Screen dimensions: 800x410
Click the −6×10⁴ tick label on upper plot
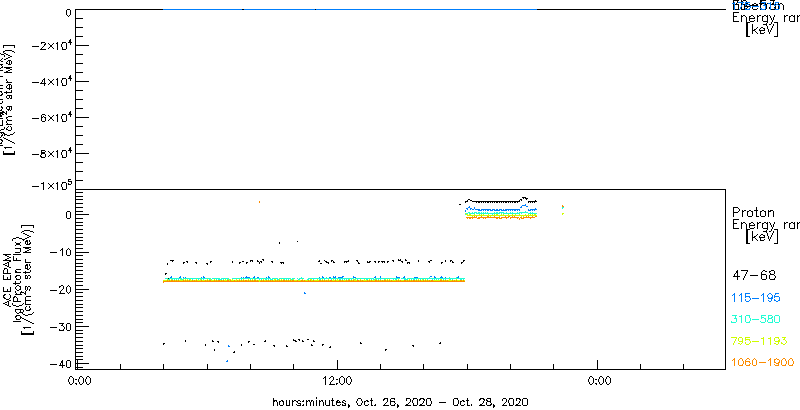pyautogui.click(x=53, y=118)
